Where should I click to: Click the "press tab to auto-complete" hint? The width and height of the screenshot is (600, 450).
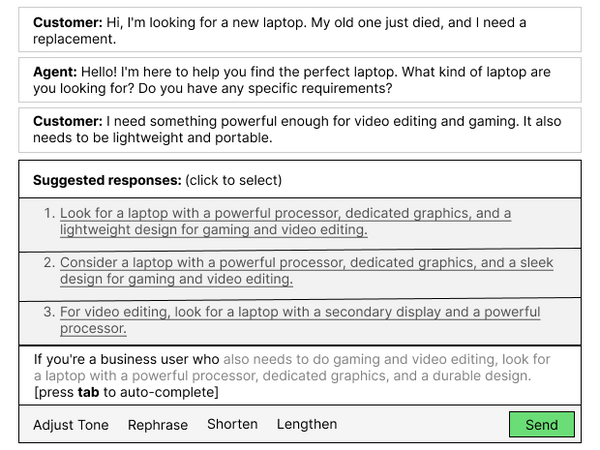[126, 392]
